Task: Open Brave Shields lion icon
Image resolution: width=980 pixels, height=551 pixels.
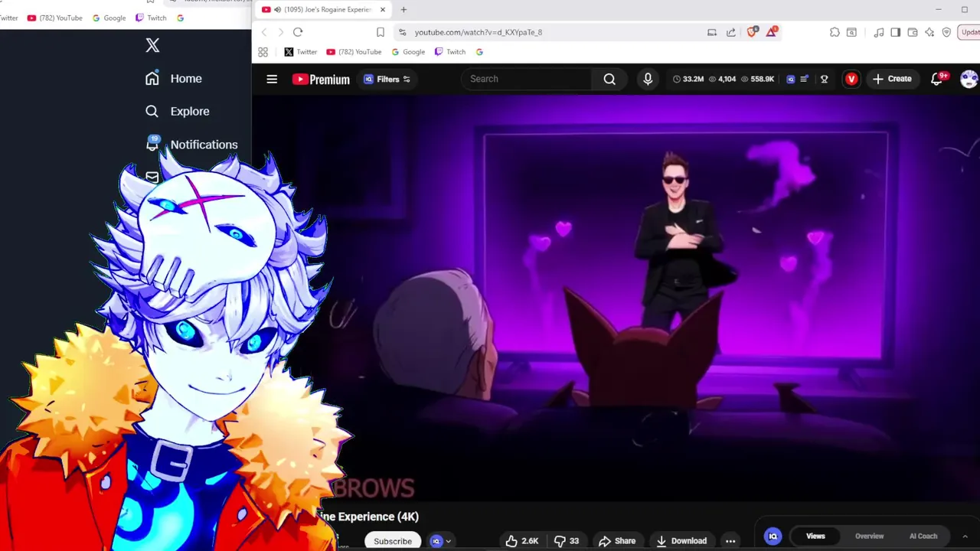Action: coord(752,32)
